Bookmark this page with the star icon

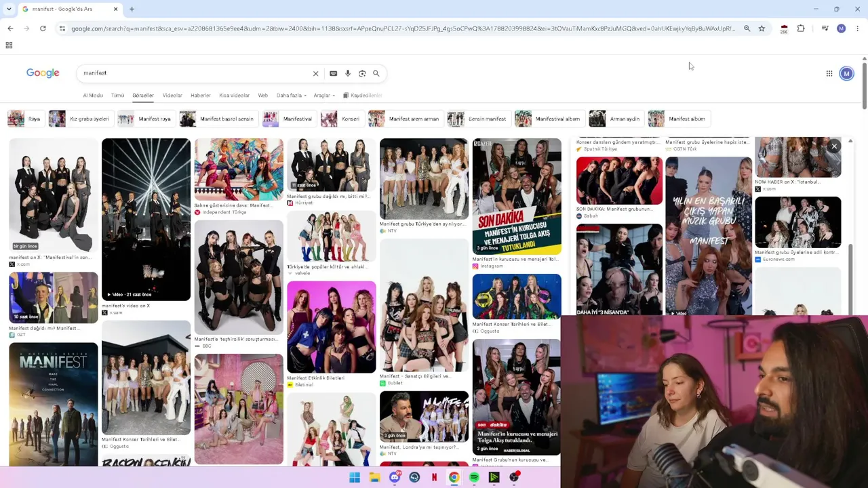762,28
